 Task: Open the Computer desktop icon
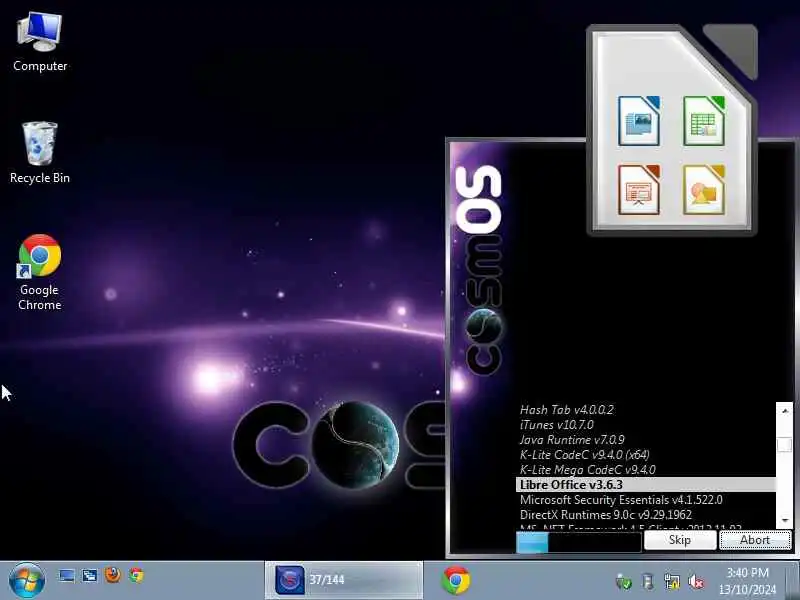click(40, 42)
